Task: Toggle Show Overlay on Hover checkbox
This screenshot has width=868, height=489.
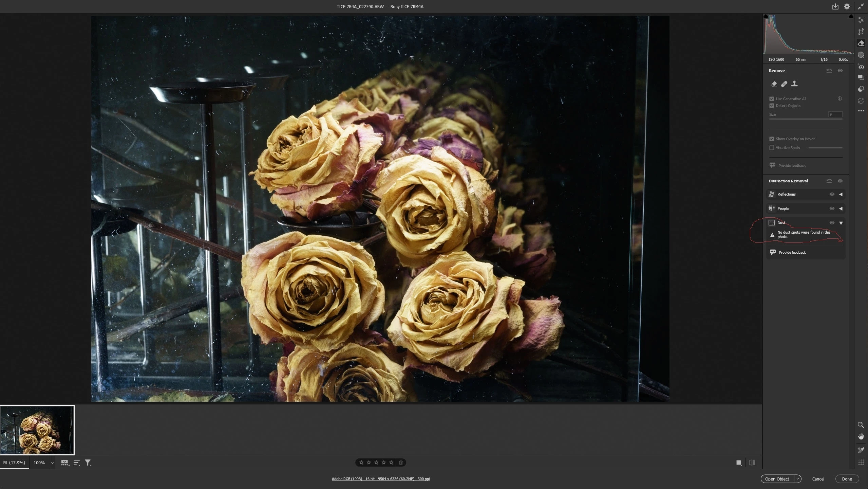Action: (x=772, y=139)
